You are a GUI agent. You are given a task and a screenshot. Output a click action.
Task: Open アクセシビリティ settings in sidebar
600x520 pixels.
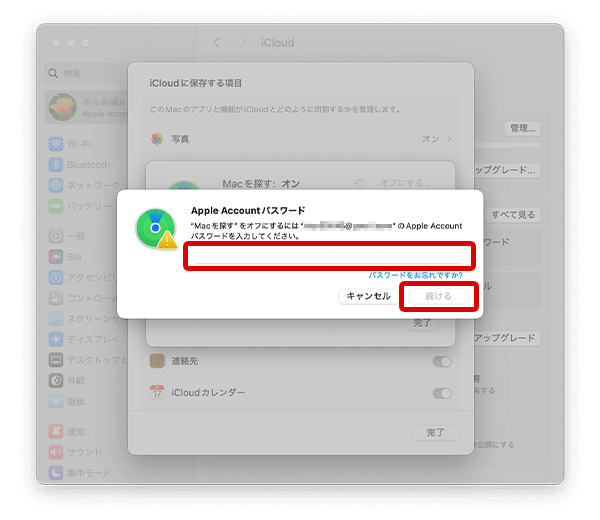tap(82, 277)
